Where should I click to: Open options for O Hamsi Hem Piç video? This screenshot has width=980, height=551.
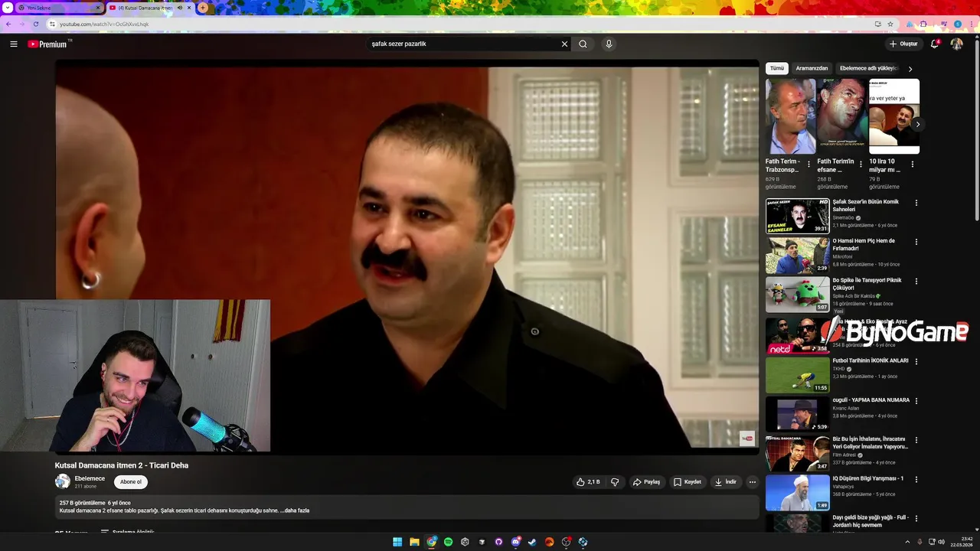click(x=916, y=242)
